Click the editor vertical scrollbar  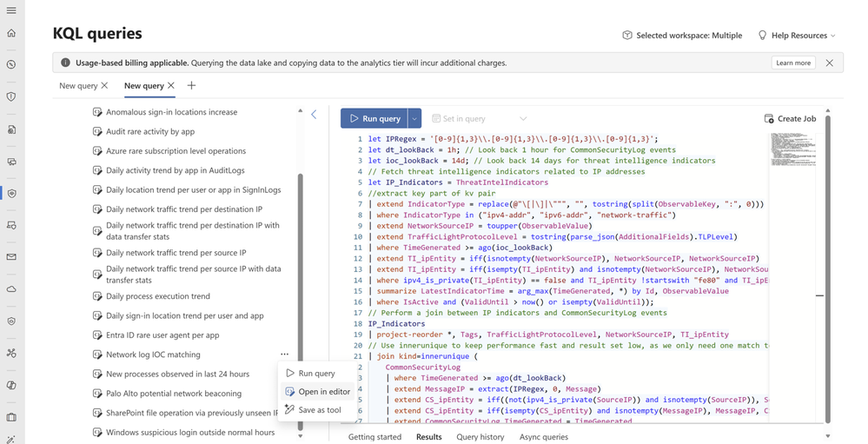click(x=827, y=270)
